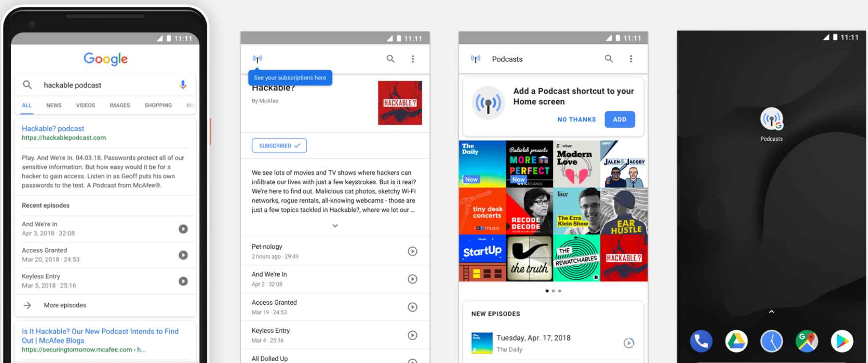The height and width of the screenshot is (363, 868).
Task: Click NO THANKS on shortcut prompt
Action: (577, 120)
